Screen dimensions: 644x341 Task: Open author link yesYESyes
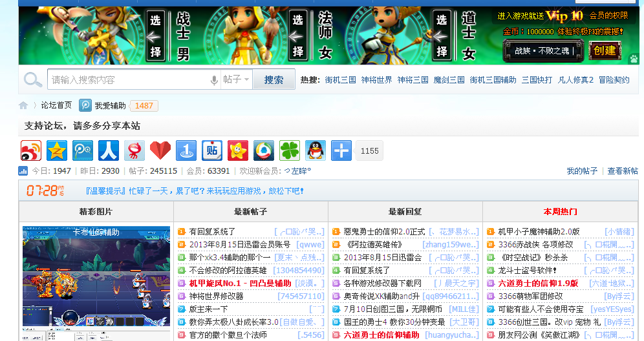[x=612, y=309]
